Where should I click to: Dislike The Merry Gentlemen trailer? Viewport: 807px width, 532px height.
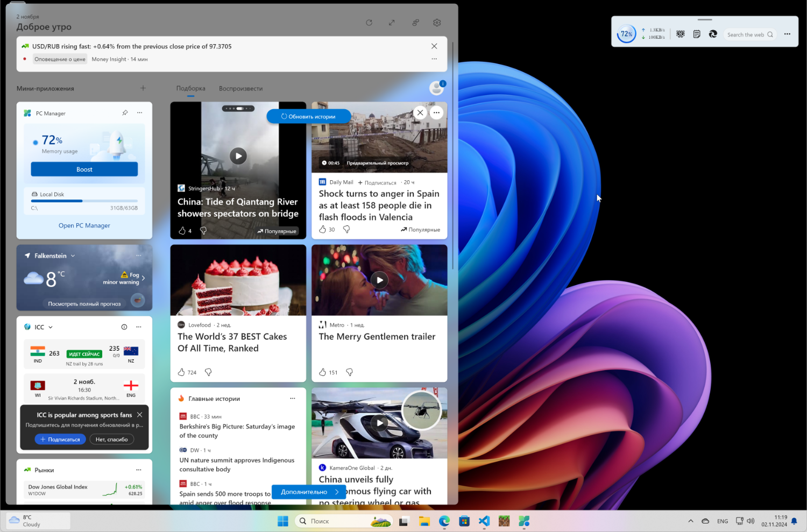click(349, 372)
